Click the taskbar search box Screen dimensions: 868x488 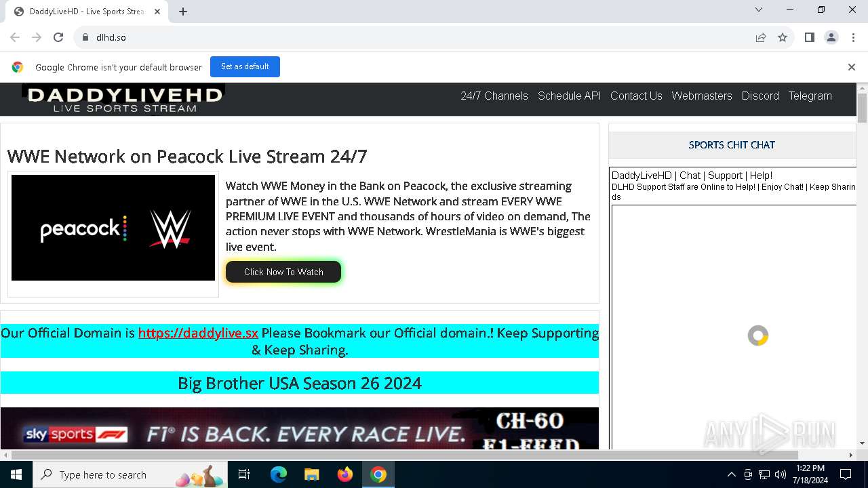[130, 474]
